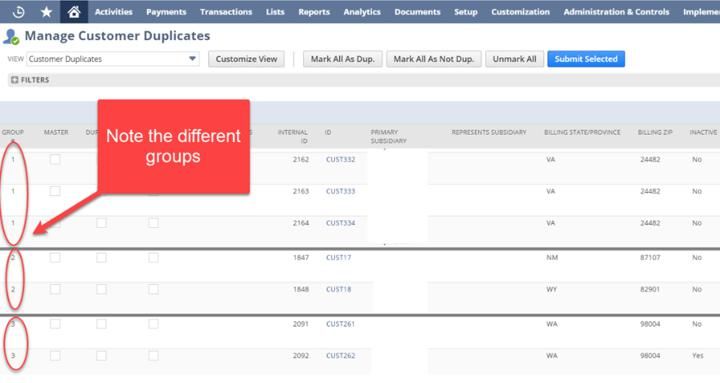
Task: Open the Documents menu
Action: point(417,11)
